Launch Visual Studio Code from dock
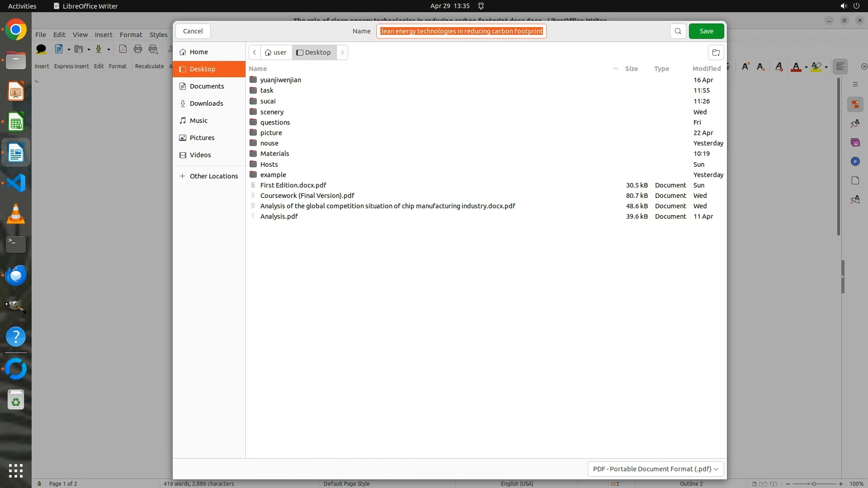This screenshot has height=488, width=868. pos(16,183)
